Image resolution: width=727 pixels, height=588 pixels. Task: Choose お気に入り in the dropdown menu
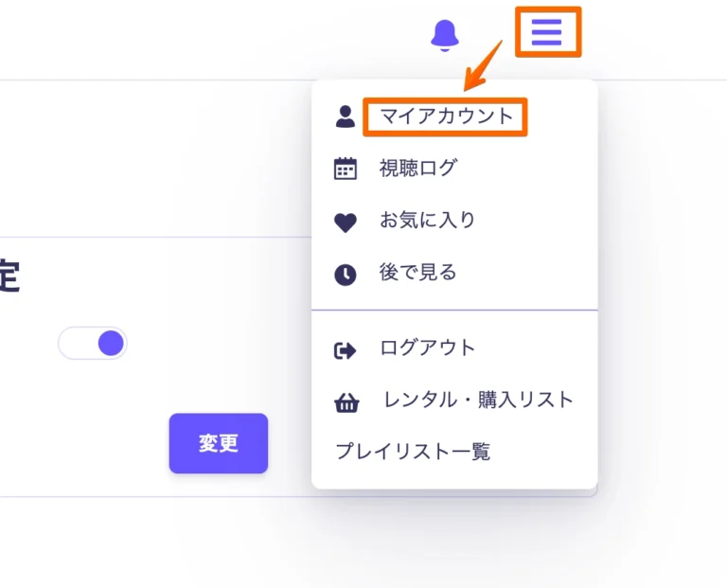(428, 221)
